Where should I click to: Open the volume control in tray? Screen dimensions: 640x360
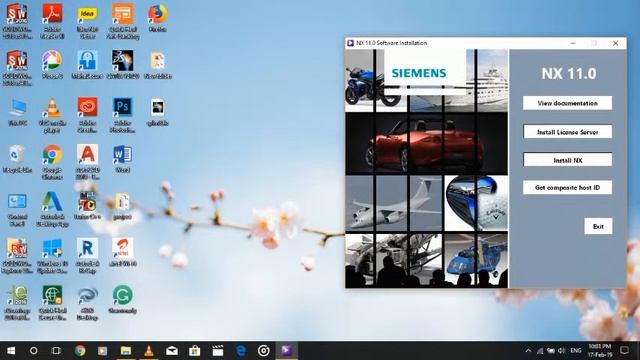(x=562, y=351)
